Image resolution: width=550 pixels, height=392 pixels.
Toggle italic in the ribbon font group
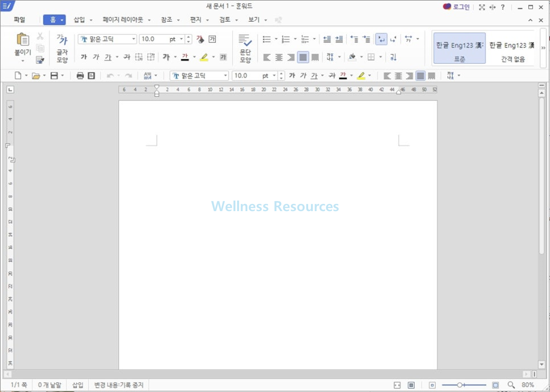coord(96,57)
